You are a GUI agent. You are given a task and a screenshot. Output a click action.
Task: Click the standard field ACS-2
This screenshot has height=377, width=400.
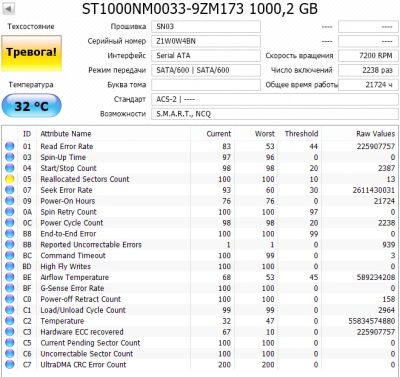[x=275, y=99]
